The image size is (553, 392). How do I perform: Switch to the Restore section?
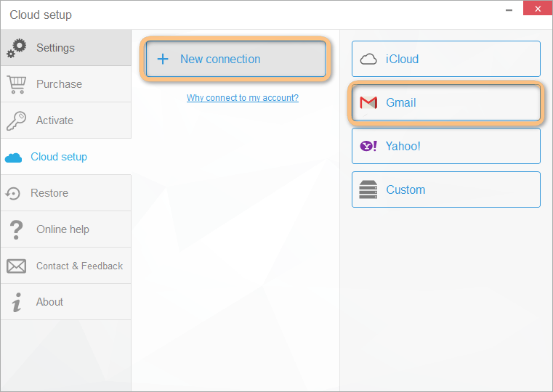(66, 193)
